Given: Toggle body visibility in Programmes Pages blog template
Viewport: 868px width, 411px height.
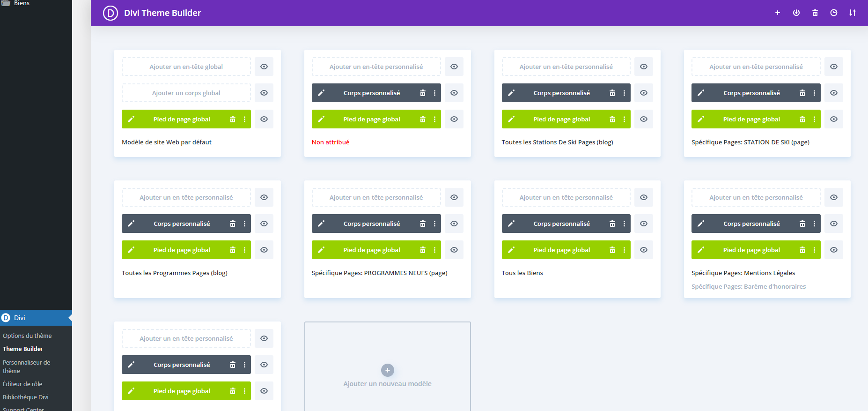Looking at the screenshot, I should (264, 224).
